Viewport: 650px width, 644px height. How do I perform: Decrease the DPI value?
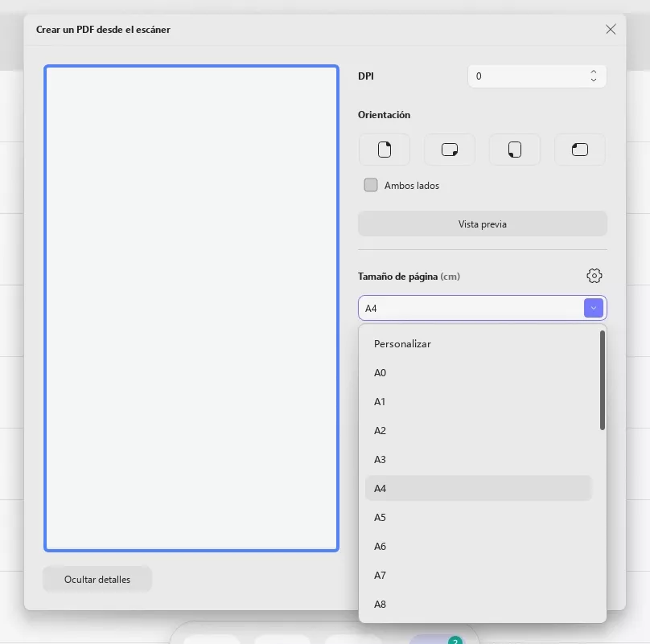[593, 80]
